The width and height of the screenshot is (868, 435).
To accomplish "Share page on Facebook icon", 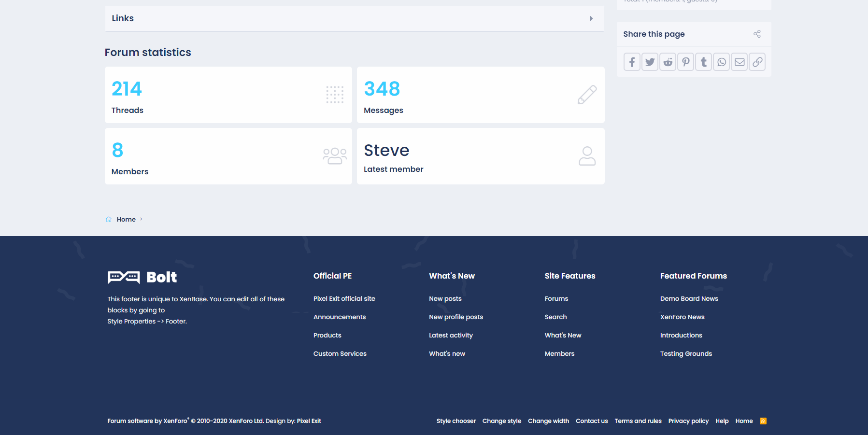I will 632,62.
